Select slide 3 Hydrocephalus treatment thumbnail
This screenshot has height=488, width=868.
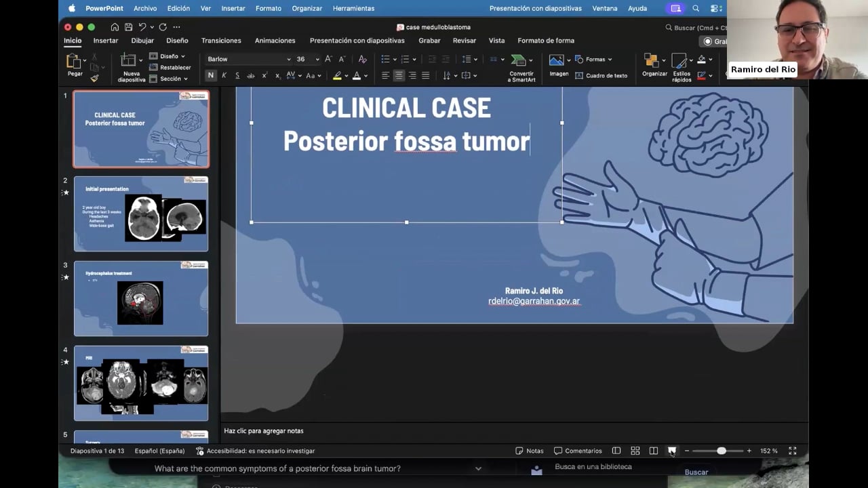point(141,298)
